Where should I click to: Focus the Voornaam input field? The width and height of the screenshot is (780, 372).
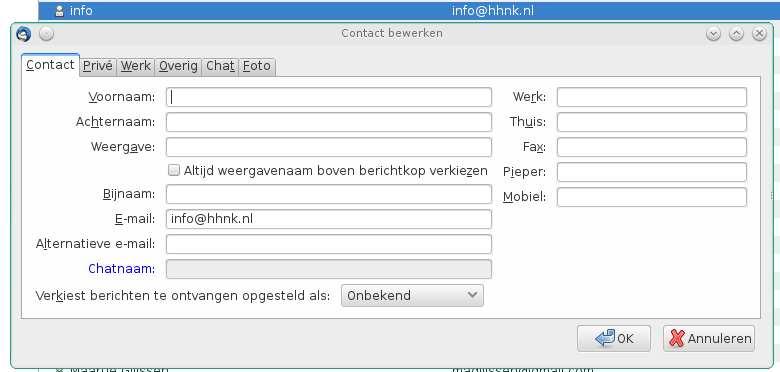pos(329,97)
